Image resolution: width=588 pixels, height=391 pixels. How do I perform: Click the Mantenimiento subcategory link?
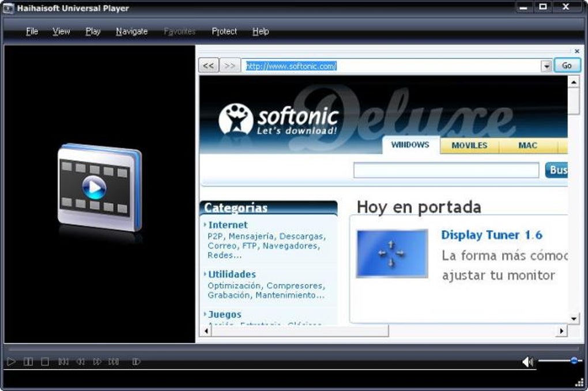(x=290, y=295)
